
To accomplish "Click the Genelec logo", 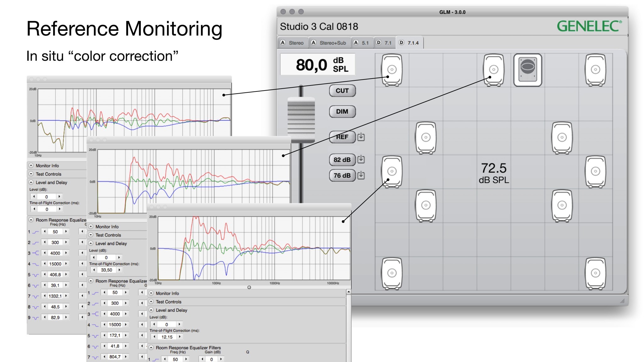I will coord(589,26).
